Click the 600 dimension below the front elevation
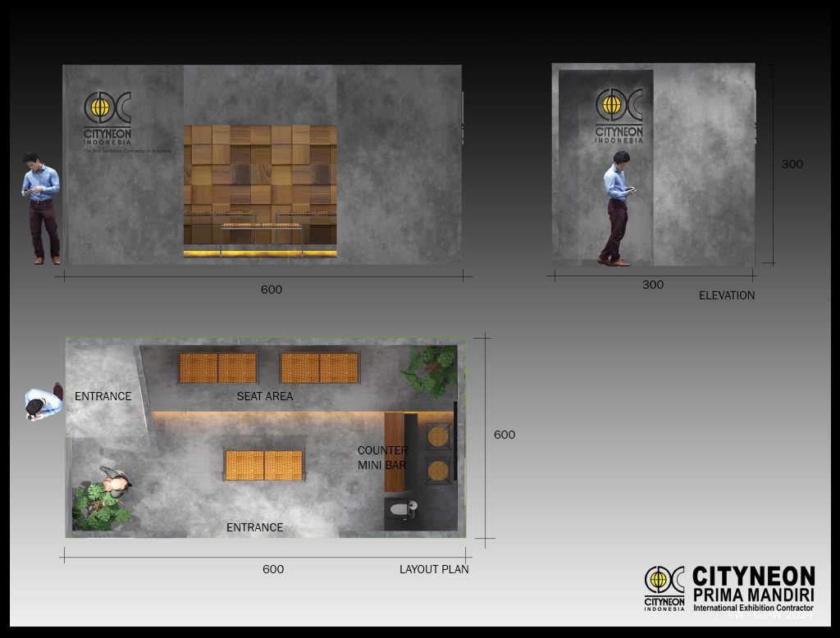This screenshot has width=840, height=638. (271, 289)
